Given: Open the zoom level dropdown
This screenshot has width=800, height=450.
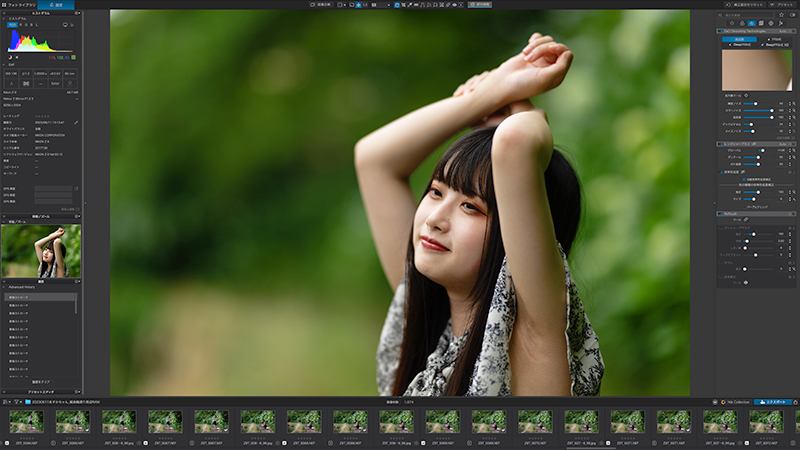Looking at the screenshot, I should click(x=381, y=5).
